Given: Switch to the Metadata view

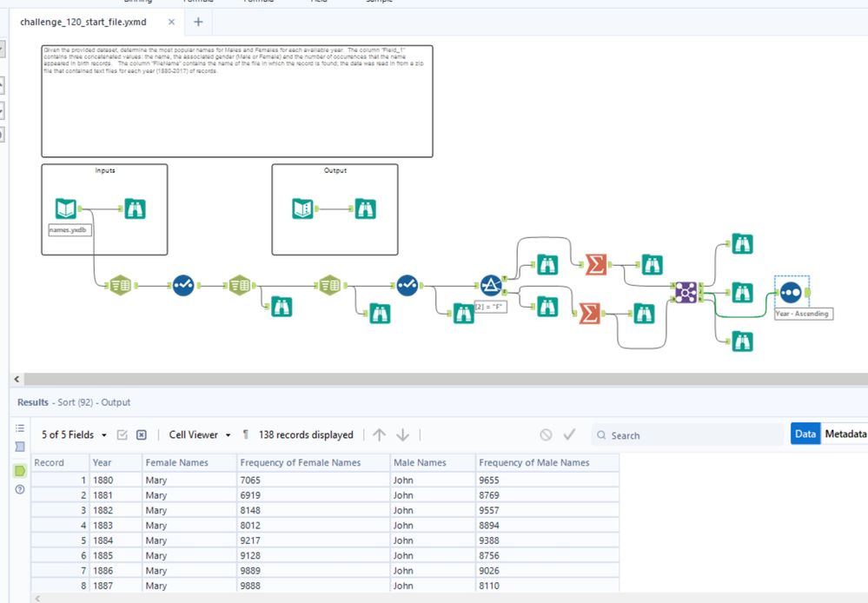Looking at the screenshot, I should pos(845,434).
